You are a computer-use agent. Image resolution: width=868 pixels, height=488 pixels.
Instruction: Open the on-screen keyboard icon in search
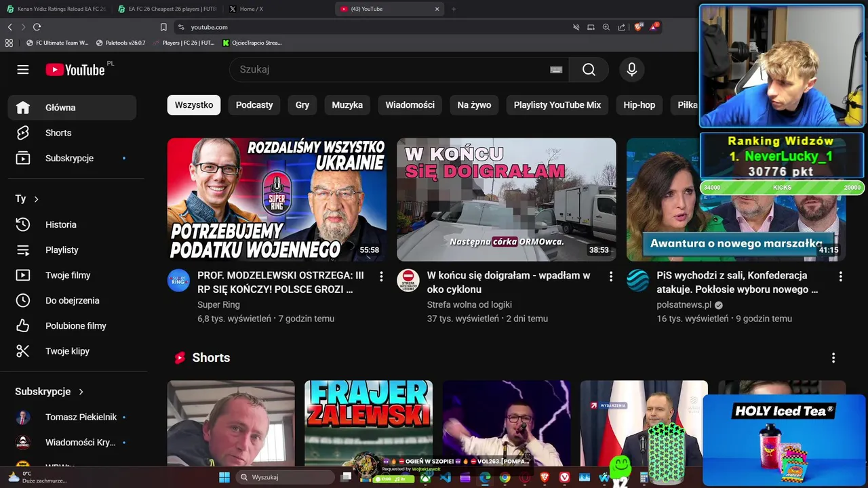click(x=556, y=70)
